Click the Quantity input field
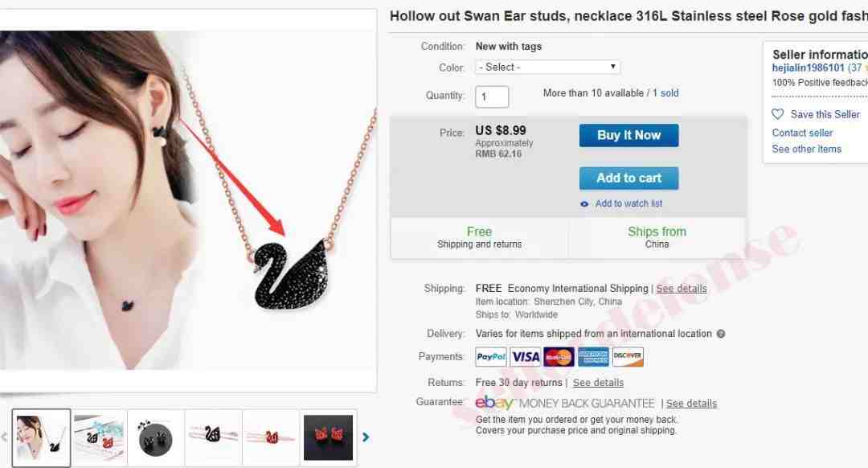The image size is (868, 468). (x=492, y=97)
